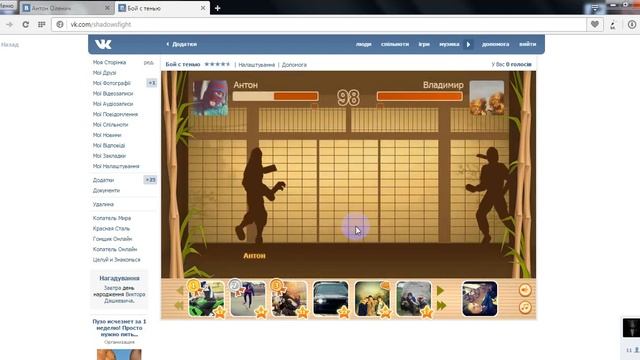Open ігри in VK header

[424, 44]
